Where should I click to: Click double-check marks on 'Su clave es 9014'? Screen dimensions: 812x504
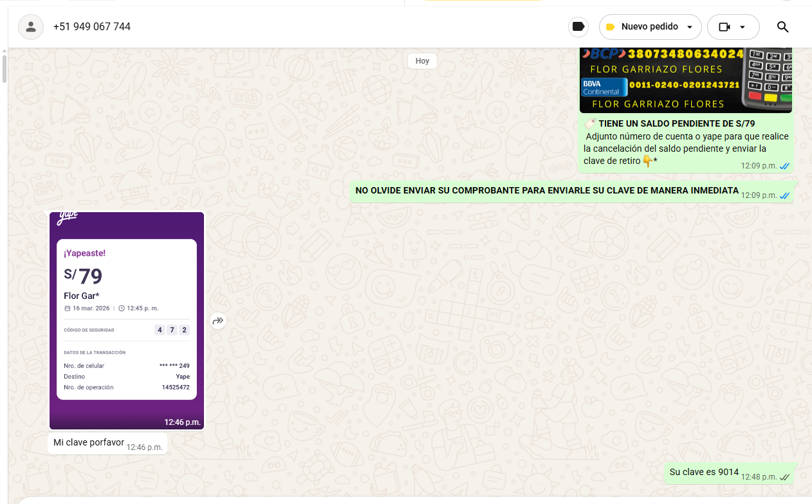pyautogui.click(x=784, y=477)
